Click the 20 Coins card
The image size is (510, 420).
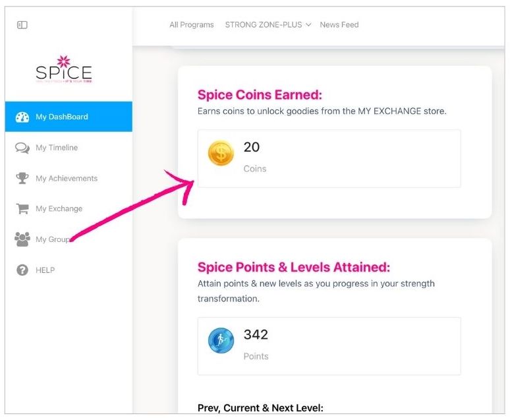tap(329, 158)
